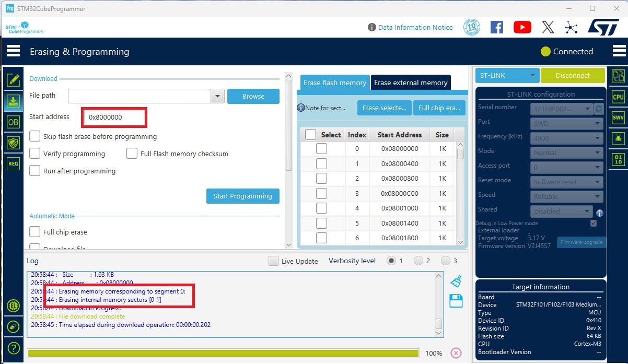Open the Shared Disabled dropdown

click(562, 211)
